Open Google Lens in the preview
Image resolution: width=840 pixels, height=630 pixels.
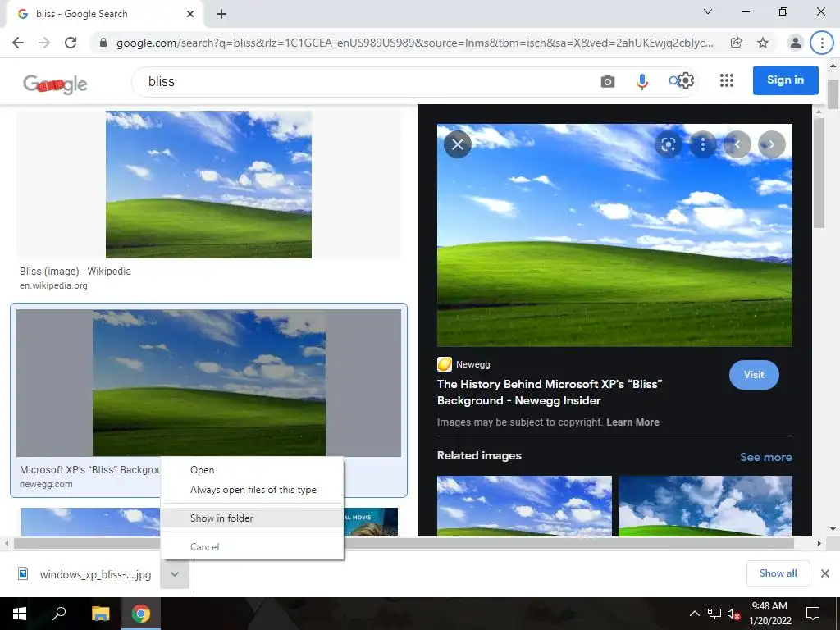[x=668, y=144]
